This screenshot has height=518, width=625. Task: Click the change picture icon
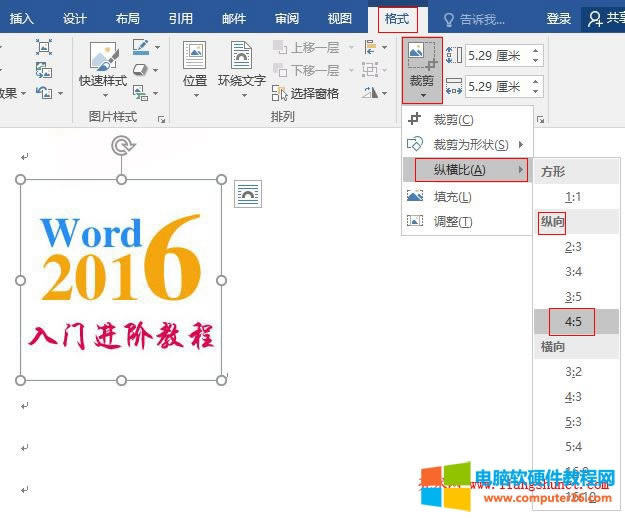click(44, 70)
